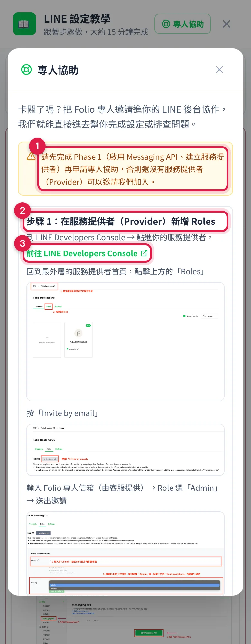Click the warning triangle icon in the yellow notice
Screen dimensions: 251x644
(x=31, y=156)
